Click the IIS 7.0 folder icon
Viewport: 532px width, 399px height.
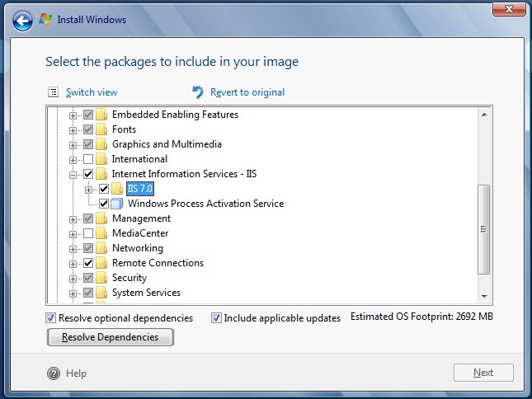[x=117, y=189]
